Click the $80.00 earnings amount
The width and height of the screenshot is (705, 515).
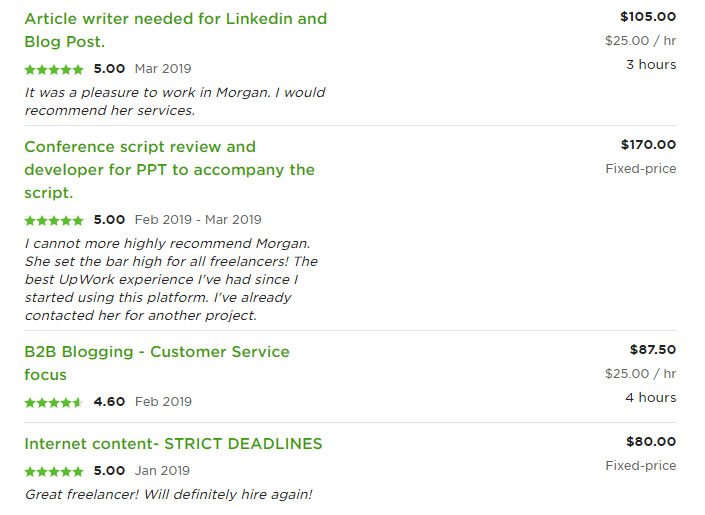[x=650, y=442]
